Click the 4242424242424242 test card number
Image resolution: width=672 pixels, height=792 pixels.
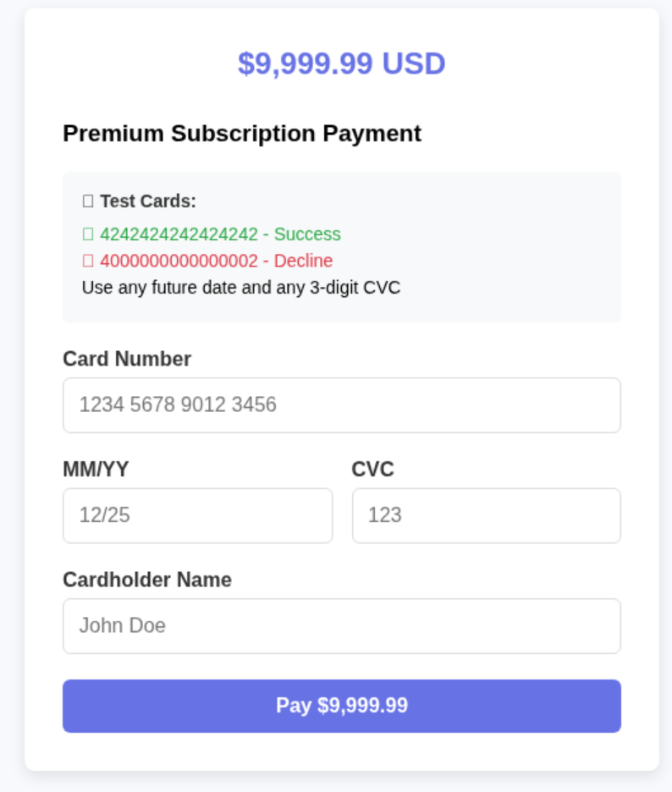[x=179, y=234]
